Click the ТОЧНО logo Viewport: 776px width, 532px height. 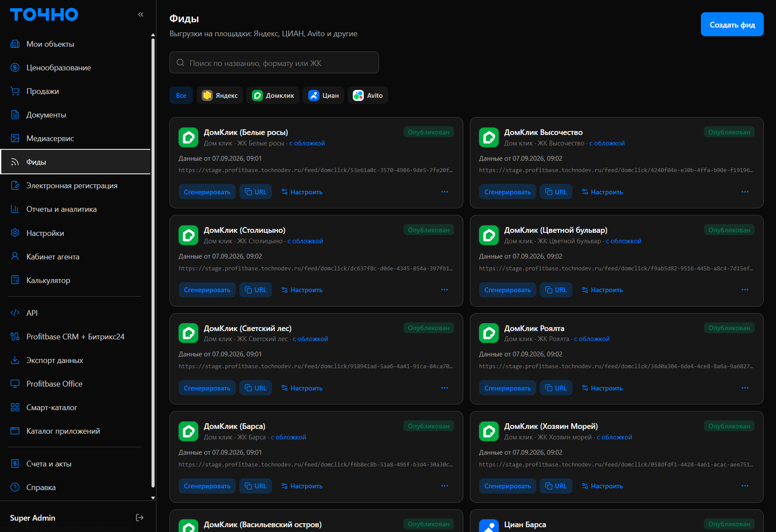click(44, 14)
